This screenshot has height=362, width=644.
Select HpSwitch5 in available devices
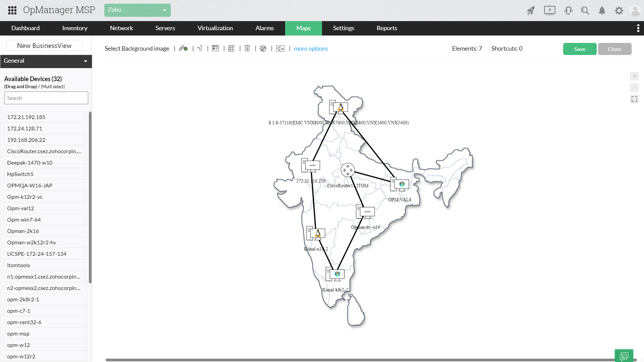click(20, 174)
